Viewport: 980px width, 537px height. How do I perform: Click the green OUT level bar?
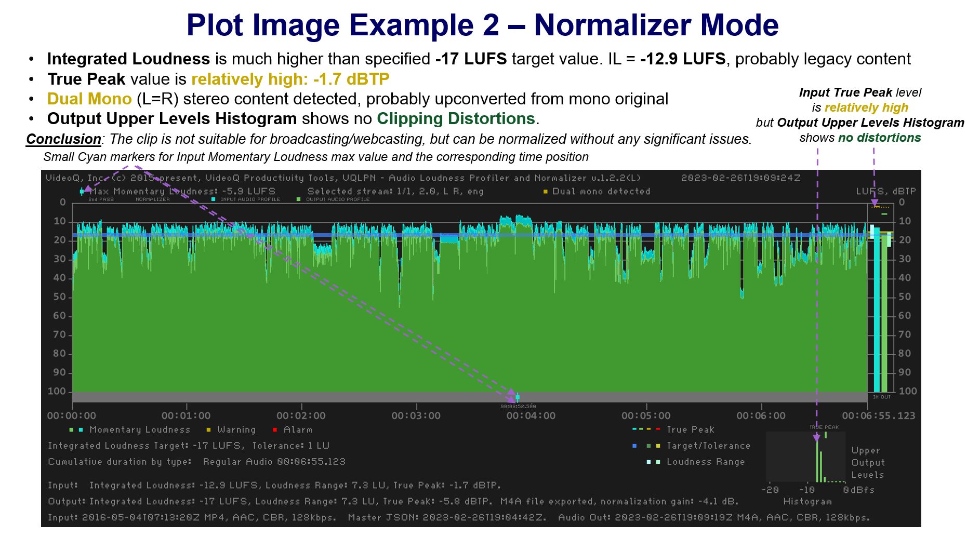pyautogui.click(x=884, y=312)
